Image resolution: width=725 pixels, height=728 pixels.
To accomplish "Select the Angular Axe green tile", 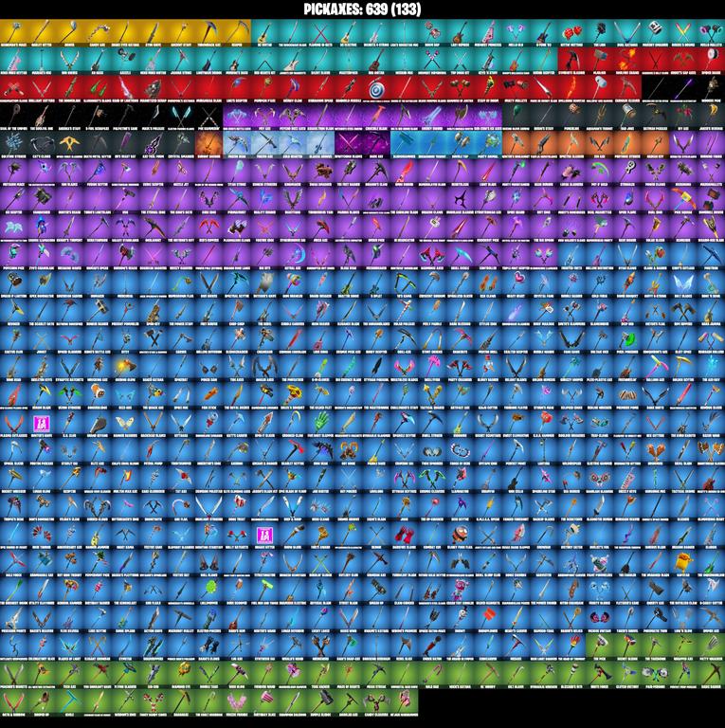I will click(x=349, y=702).
